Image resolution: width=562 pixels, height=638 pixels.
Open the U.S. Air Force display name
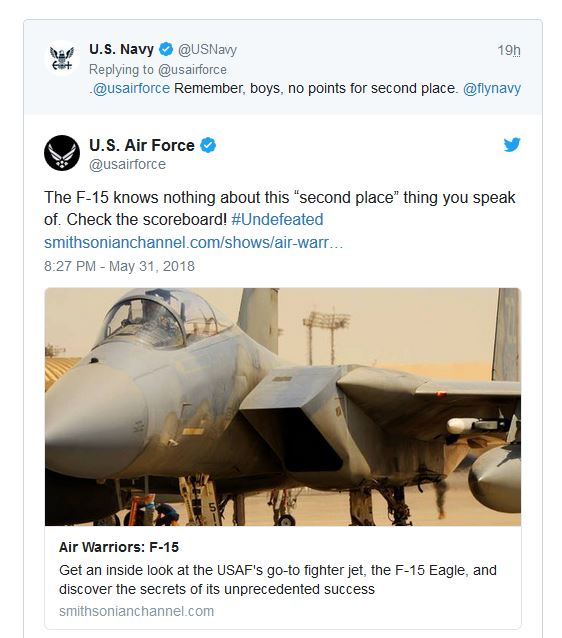point(142,145)
